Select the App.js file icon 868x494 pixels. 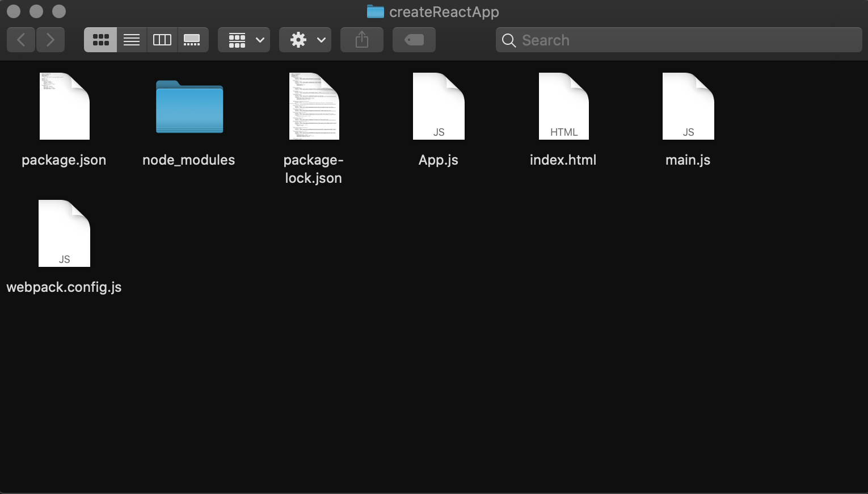[x=439, y=106]
